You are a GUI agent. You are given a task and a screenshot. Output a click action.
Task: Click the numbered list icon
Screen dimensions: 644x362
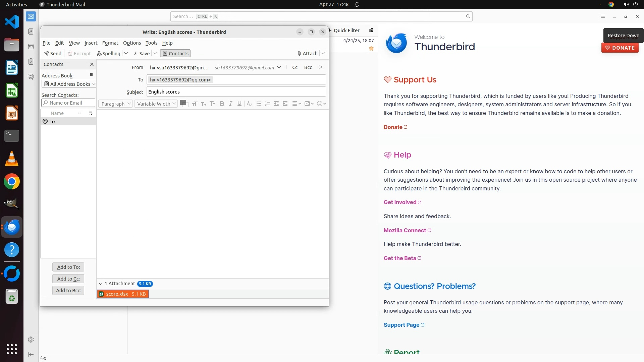[x=267, y=104]
